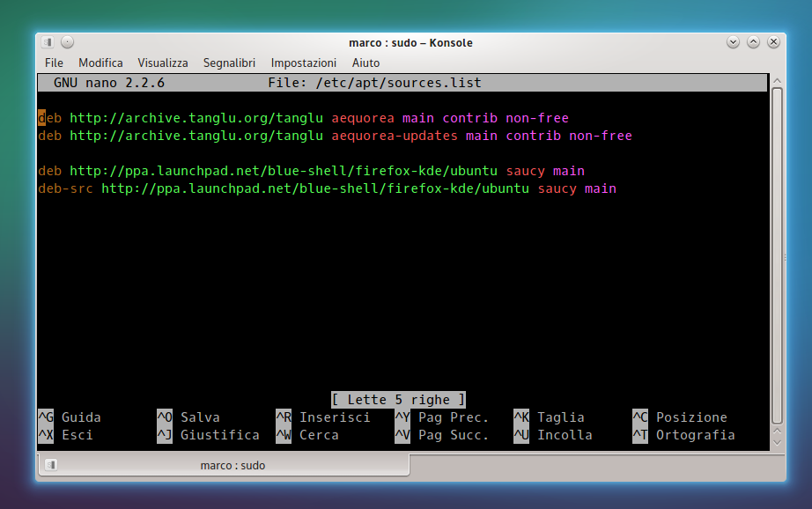The image size is (812, 509).
Task: Select the 'marco : sudo' terminal tab
Action: pos(224,465)
